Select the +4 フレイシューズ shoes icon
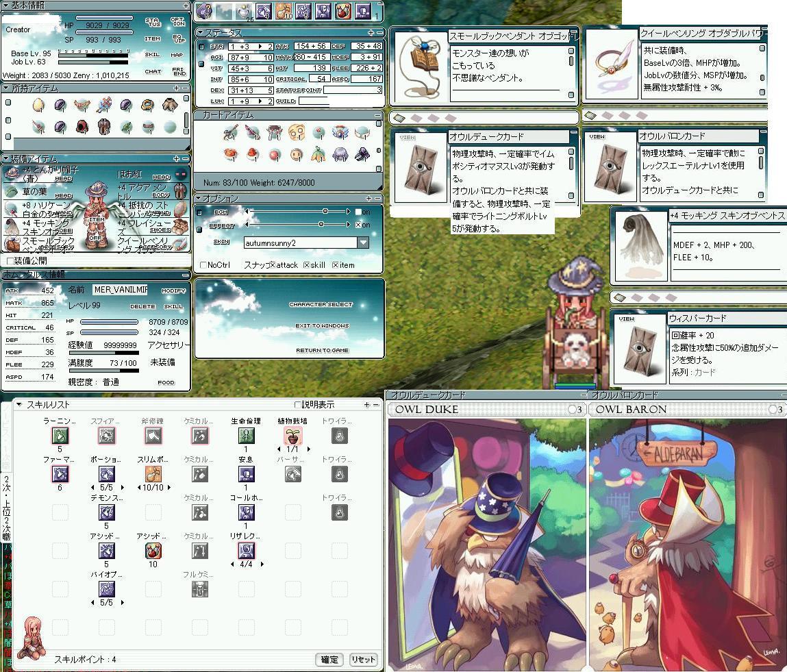Screen dimensions: 787x672 tap(181, 225)
